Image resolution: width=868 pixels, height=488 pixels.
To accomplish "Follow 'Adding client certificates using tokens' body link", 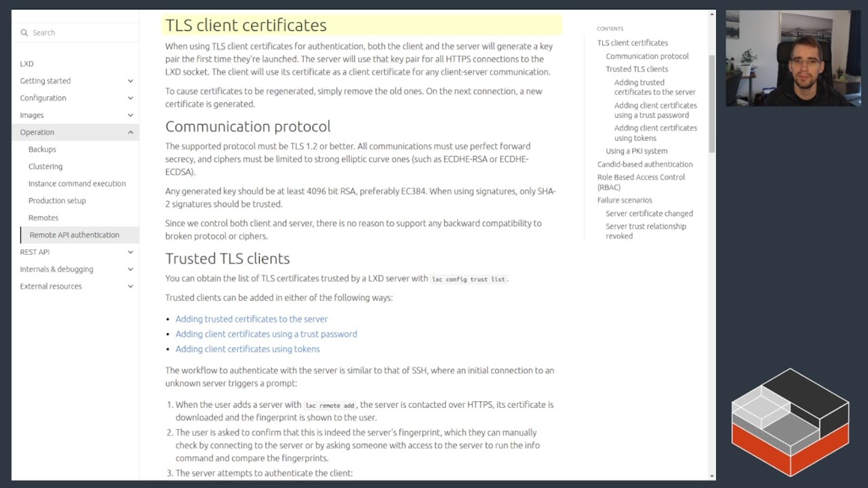I will click(x=248, y=349).
